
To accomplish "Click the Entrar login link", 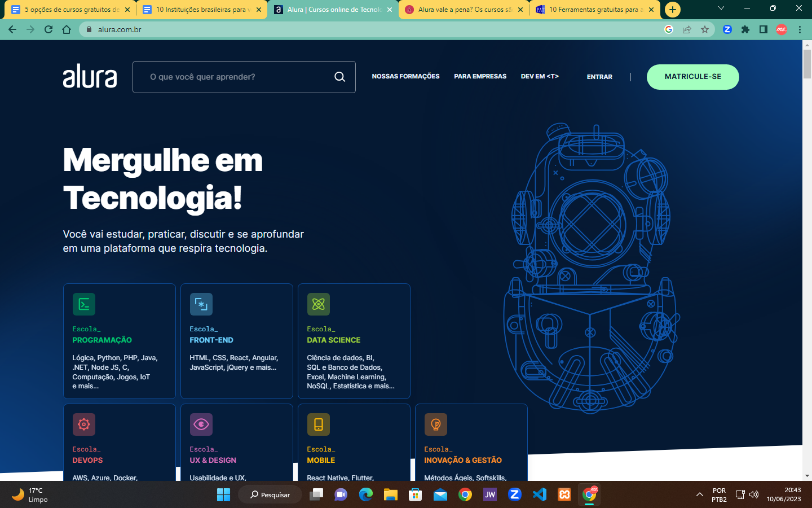I will (x=599, y=77).
